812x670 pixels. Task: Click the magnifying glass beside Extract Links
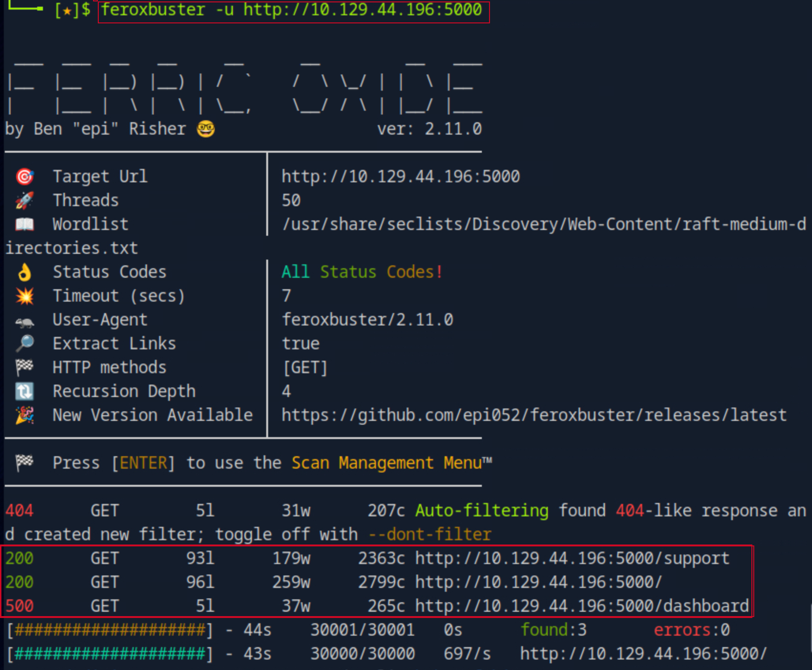tap(25, 344)
